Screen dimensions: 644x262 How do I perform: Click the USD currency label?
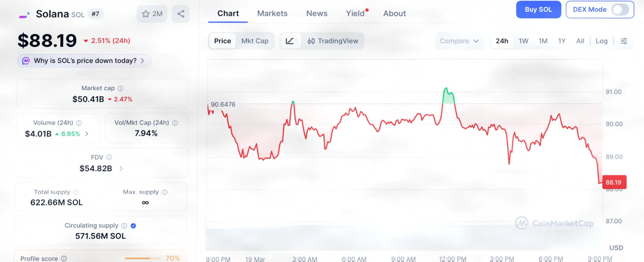pos(616,248)
